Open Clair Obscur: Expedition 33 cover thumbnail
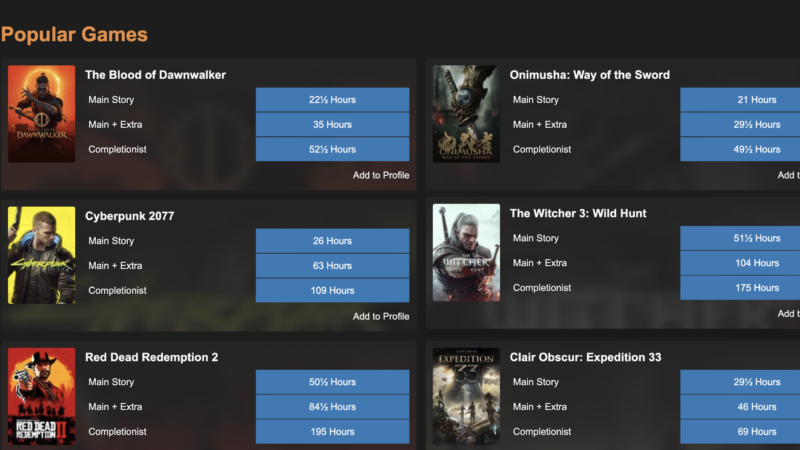 click(x=466, y=396)
